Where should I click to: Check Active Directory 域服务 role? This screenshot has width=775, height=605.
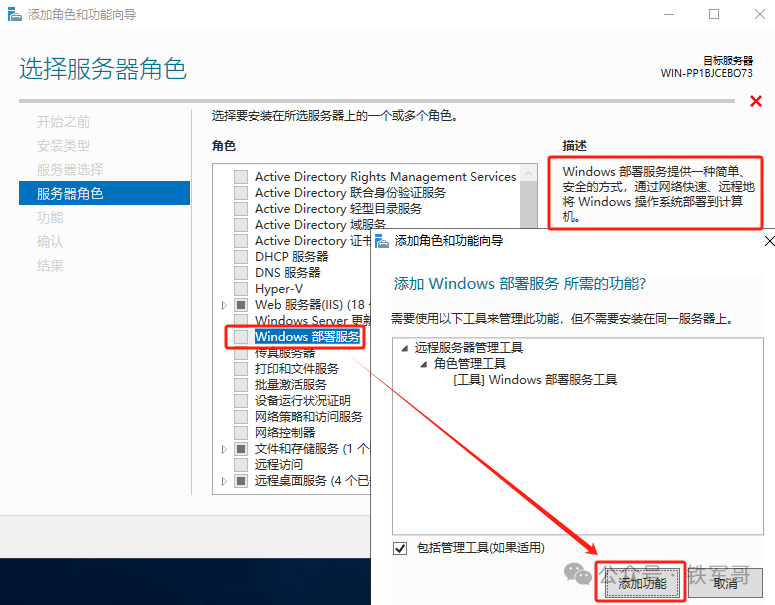point(241,224)
